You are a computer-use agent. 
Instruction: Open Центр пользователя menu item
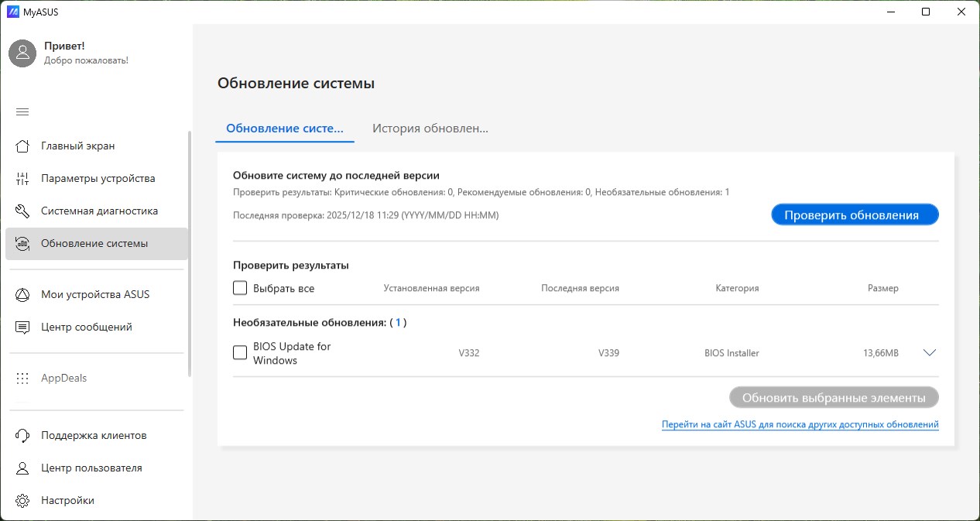coord(97,468)
